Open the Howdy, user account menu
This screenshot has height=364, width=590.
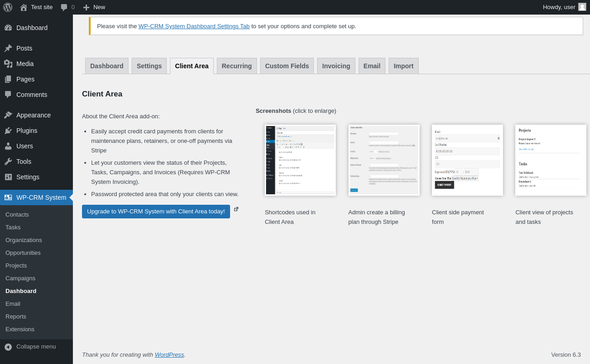564,7
